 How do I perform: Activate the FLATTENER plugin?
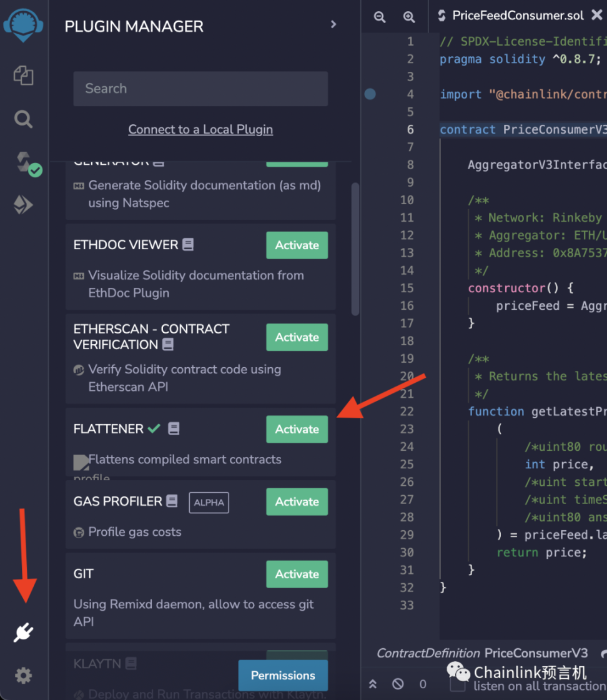297,429
